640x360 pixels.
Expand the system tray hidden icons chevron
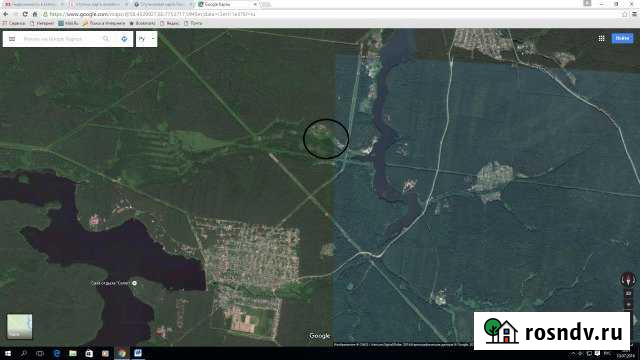tap(573, 353)
